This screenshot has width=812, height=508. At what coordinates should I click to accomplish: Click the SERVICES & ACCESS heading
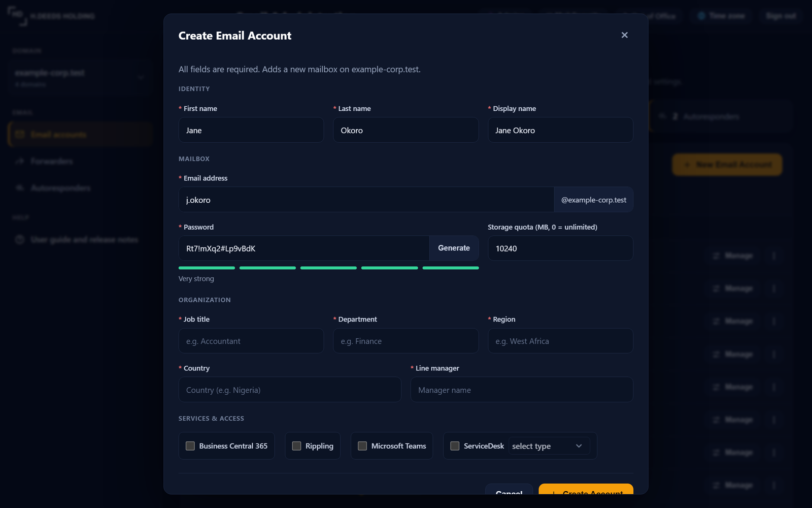click(x=211, y=419)
